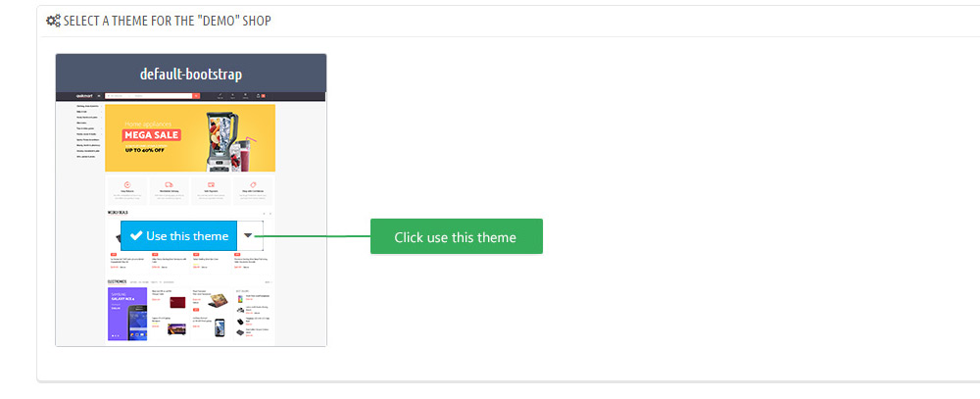Click the Shop with Confidence tag icon

click(253, 185)
